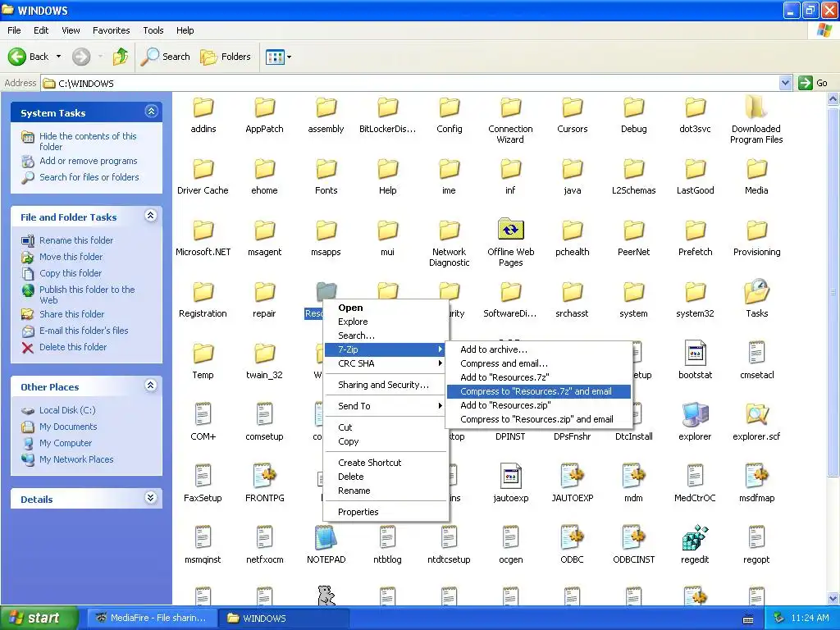Viewport: 840px width, 630px height.
Task: Switch to MediaFire taskbar window
Action: coord(152,618)
